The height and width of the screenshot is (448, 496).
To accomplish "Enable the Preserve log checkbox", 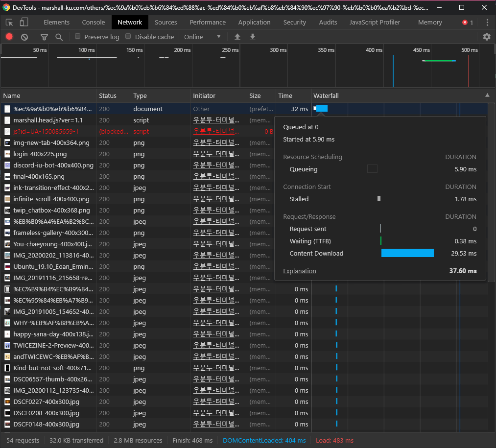I will pos(78,36).
